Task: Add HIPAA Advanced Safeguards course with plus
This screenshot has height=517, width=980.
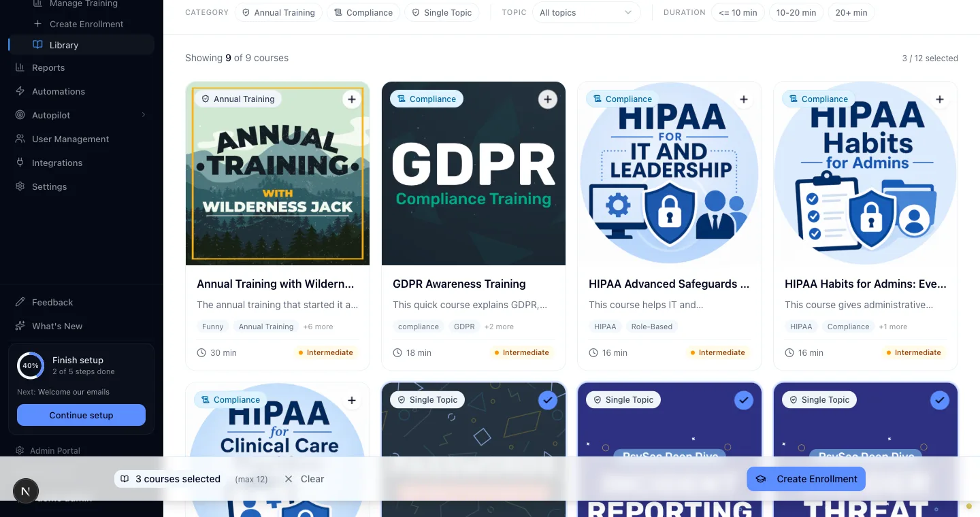Action: click(x=744, y=99)
